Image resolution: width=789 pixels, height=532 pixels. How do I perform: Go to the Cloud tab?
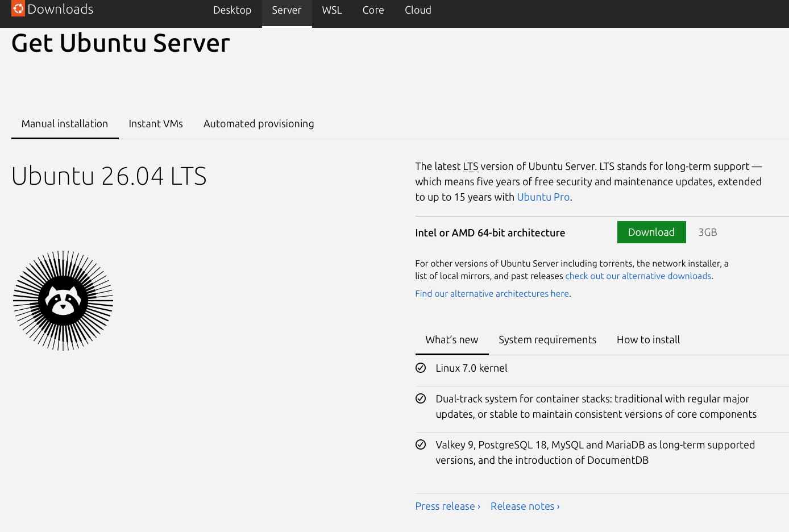[418, 10]
